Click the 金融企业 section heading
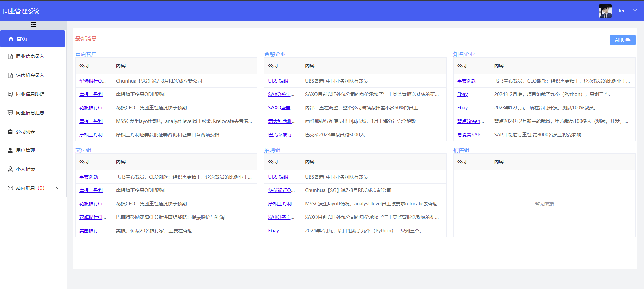This screenshot has width=644, height=289. pos(275,54)
